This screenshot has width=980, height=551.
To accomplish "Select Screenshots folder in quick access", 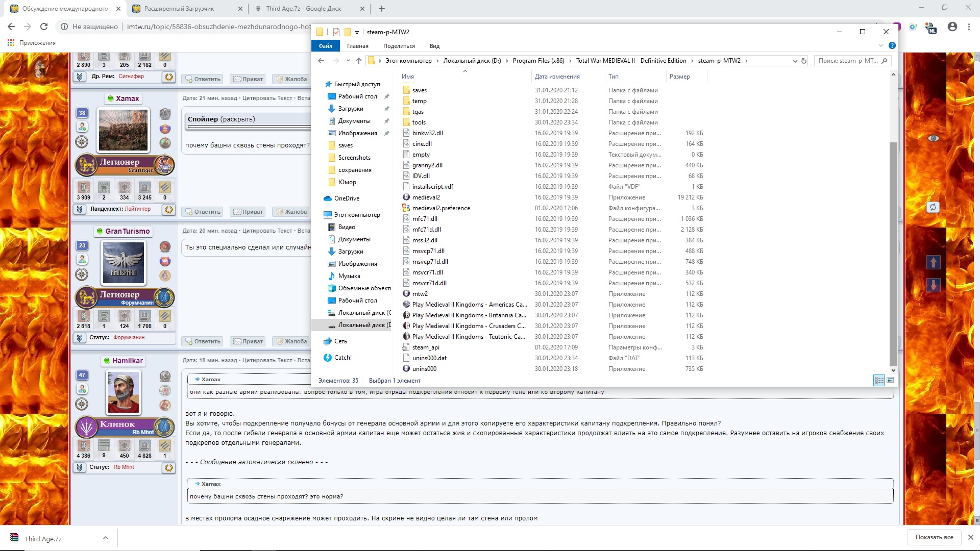I will (354, 158).
